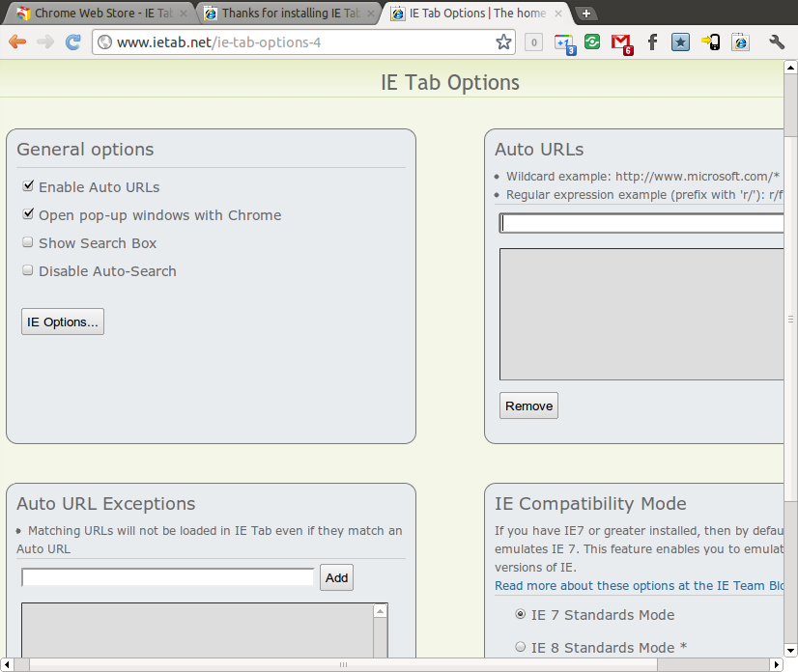Click the send-to-phone extension icon
798x672 pixels.
pyautogui.click(x=710, y=42)
